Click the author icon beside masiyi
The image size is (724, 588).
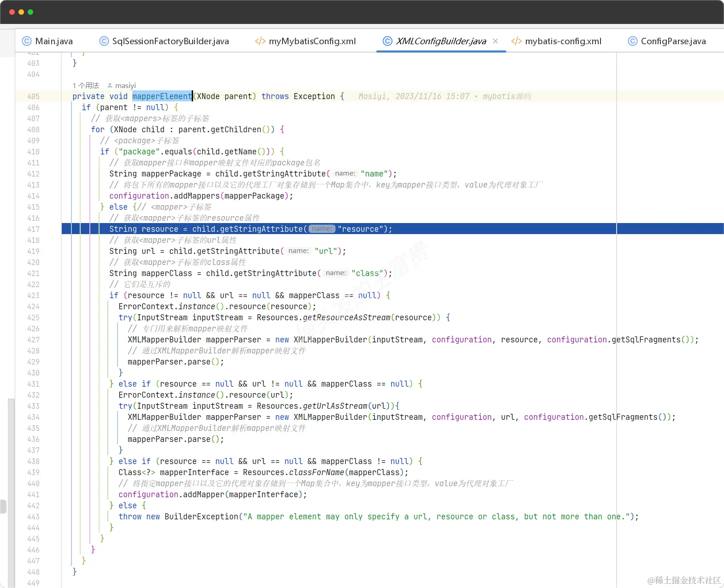[x=110, y=85]
